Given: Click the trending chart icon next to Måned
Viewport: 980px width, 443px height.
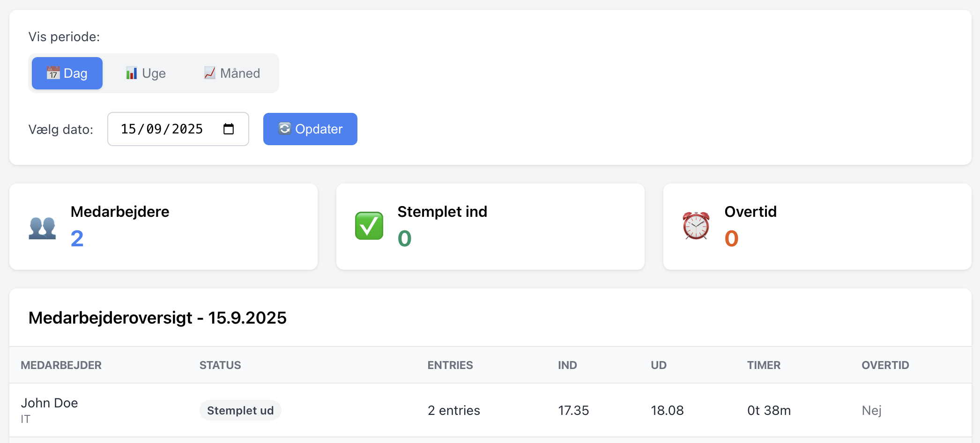Looking at the screenshot, I should point(209,73).
